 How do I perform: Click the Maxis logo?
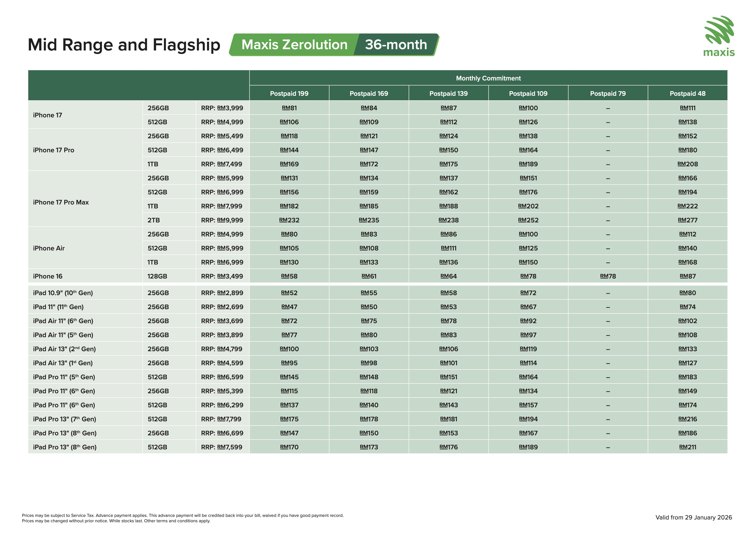[719, 36]
